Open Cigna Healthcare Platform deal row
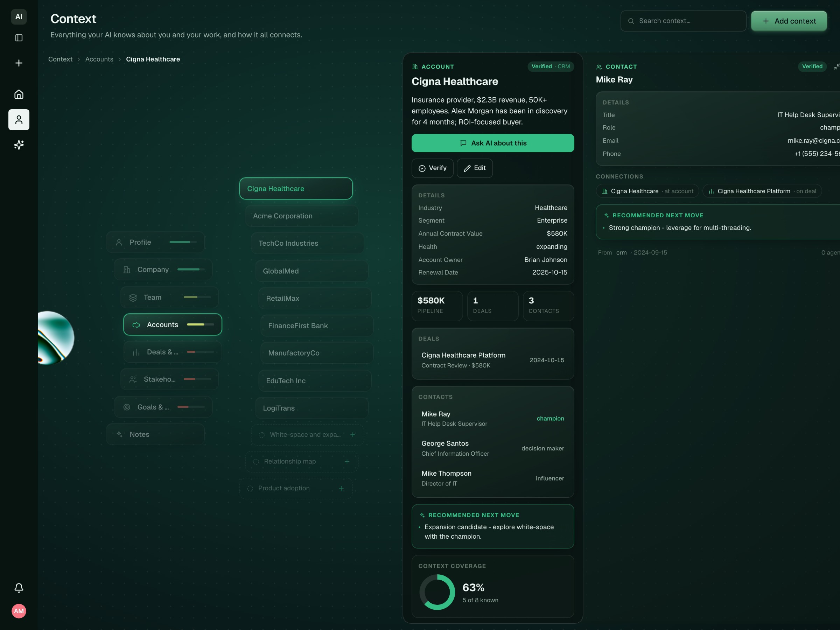The height and width of the screenshot is (630, 840). pyautogui.click(x=492, y=360)
